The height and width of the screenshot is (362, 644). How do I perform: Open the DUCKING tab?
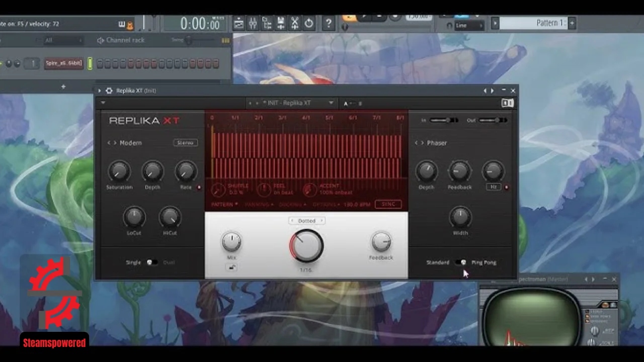pyautogui.click(x=292, y=205)
